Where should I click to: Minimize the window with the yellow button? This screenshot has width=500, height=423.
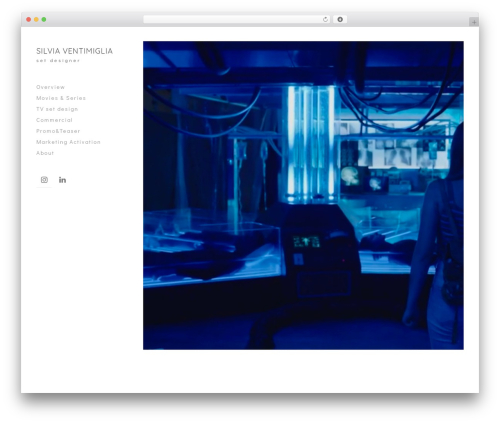[x=36, y=20]
